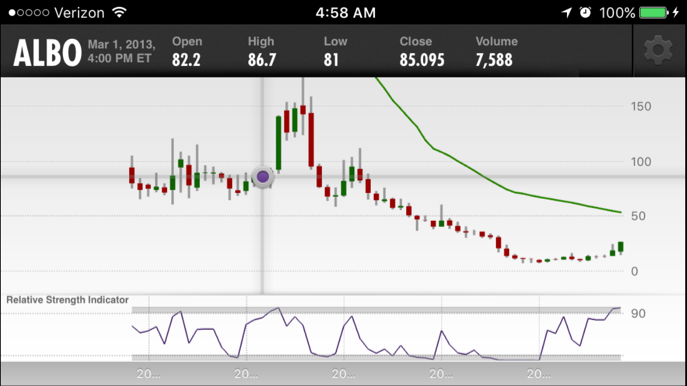
Task: Tap the Verizon carrier label
Action: pos(79,13)
